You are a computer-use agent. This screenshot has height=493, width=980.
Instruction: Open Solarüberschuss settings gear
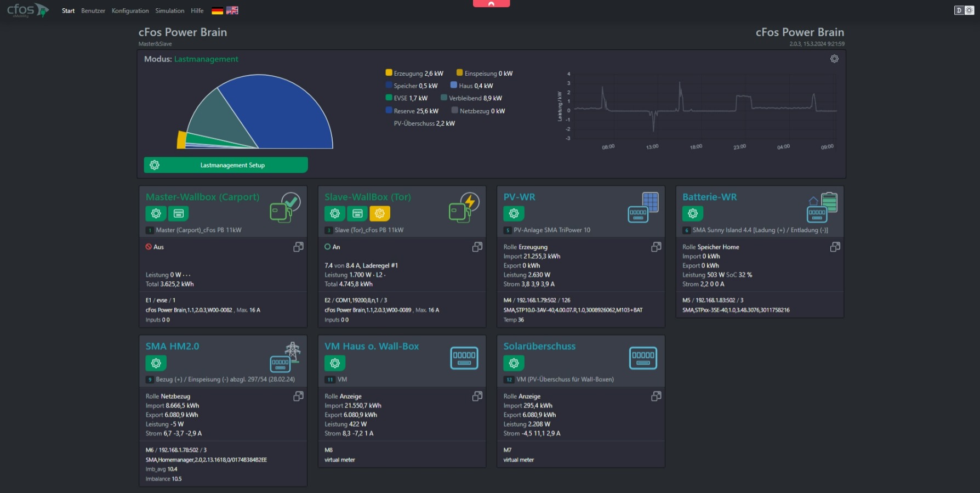tap(514, 363)
